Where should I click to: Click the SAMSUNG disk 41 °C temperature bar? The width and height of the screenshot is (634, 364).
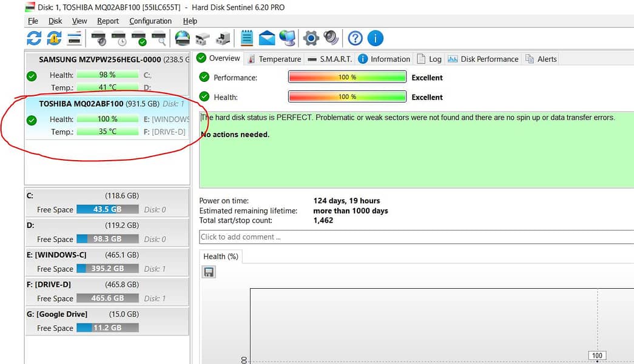pyautogui.click(x=107, y=87)
